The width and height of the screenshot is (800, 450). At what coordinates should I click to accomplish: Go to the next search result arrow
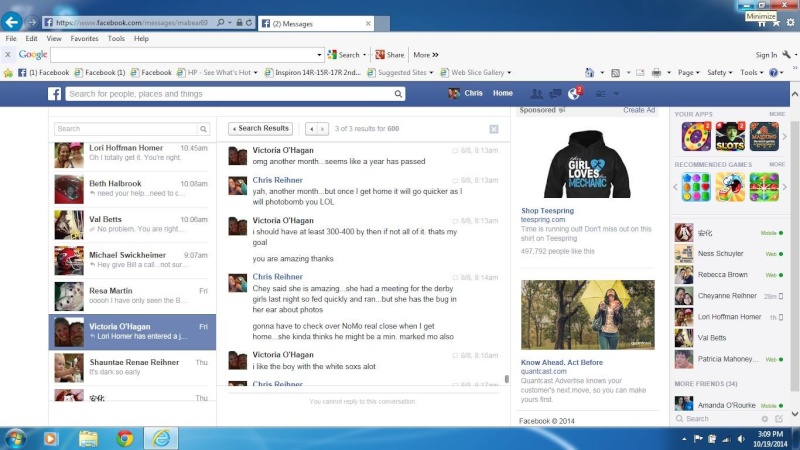click(322, 129)
